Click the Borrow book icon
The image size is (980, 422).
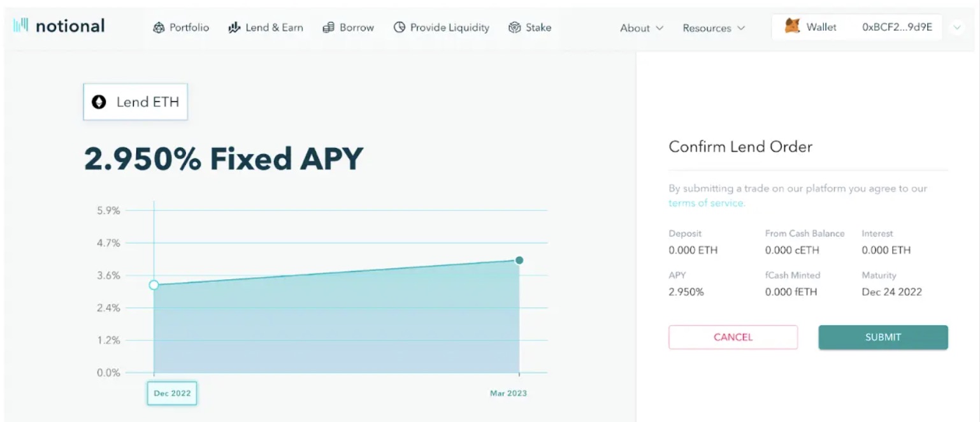[329, 27]
